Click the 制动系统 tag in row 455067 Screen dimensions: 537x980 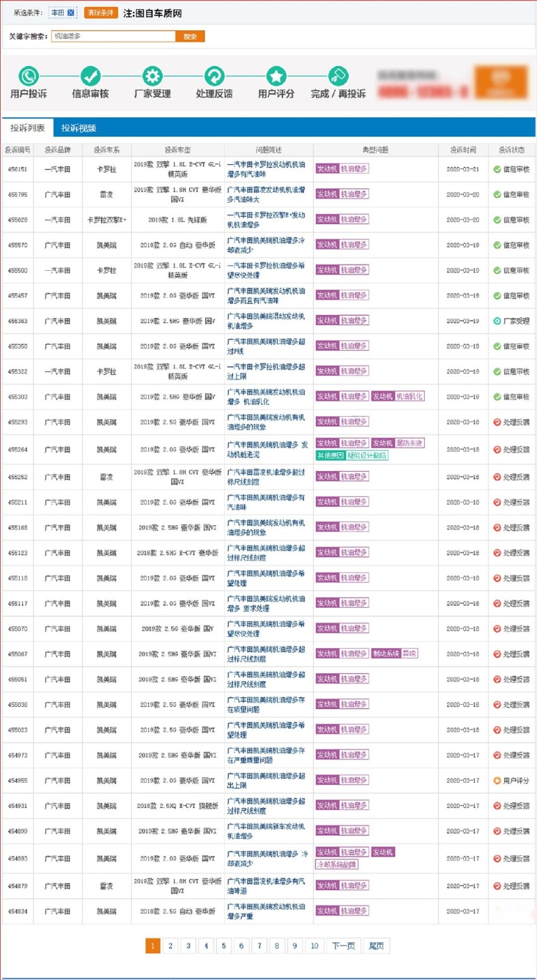tap(386, 654)
